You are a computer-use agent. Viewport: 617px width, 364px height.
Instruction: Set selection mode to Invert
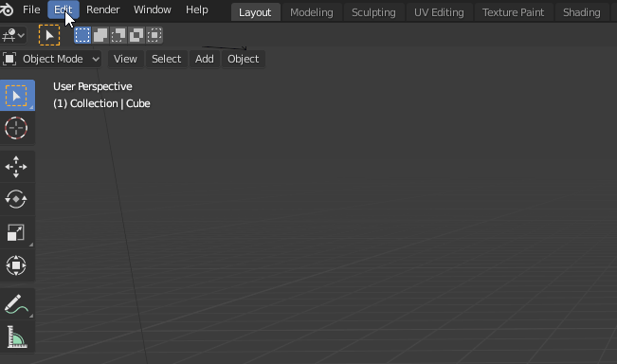click(x=136, y=35)
